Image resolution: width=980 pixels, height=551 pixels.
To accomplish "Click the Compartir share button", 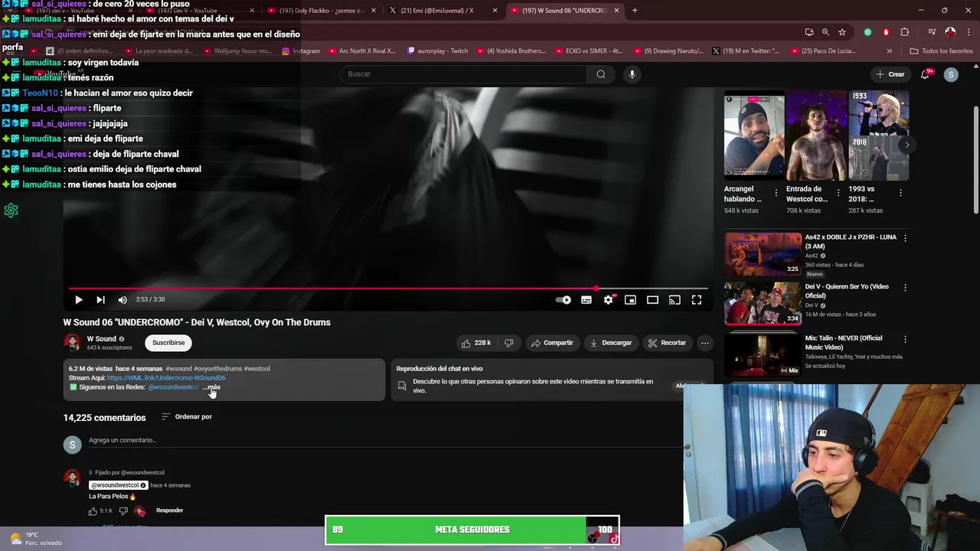I will coord(552,343).
